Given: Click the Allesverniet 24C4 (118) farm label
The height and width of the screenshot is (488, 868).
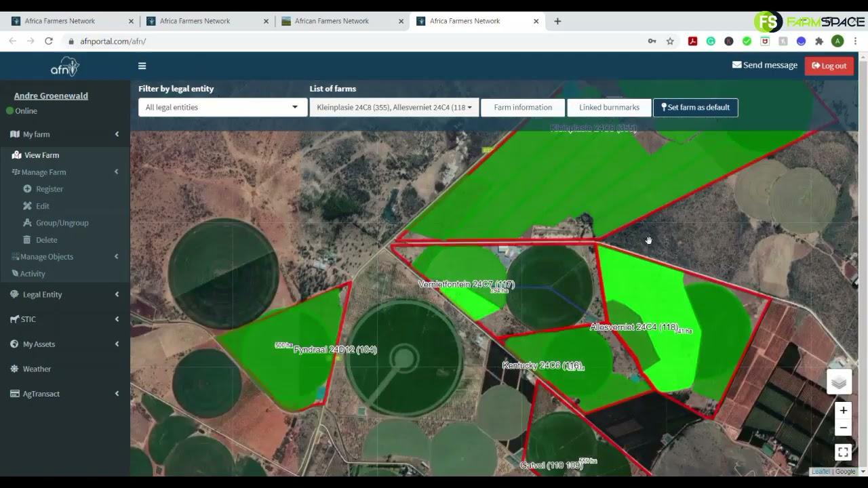Looking at the screenshot, I should click(634, 327).
